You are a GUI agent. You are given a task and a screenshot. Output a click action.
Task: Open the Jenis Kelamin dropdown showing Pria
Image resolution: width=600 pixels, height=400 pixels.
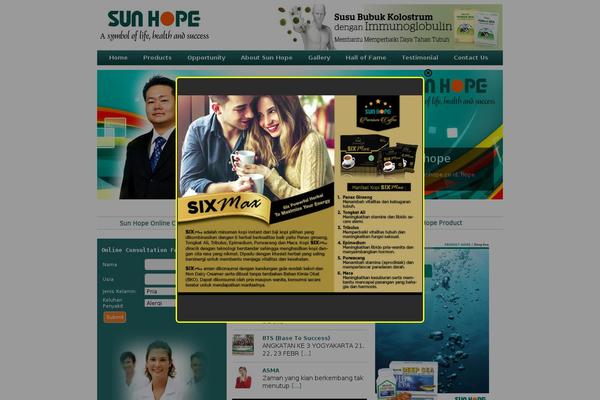(x=160, y=291)
